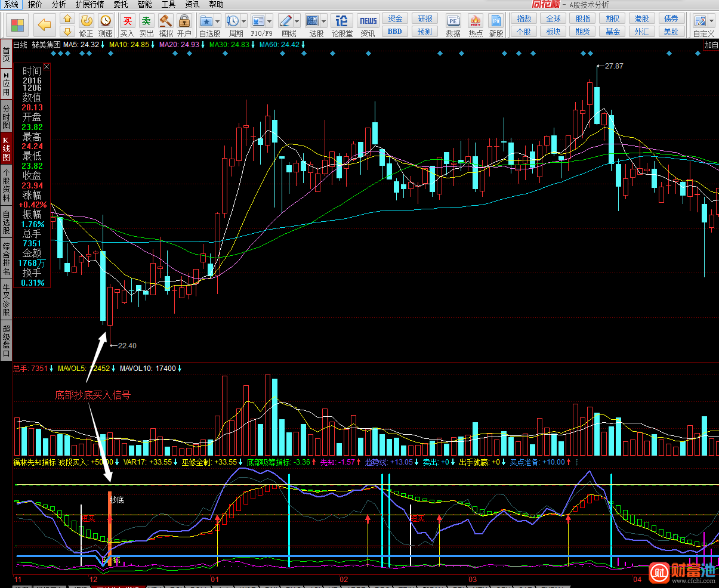Open the 报价 menu

coord(35,4)
